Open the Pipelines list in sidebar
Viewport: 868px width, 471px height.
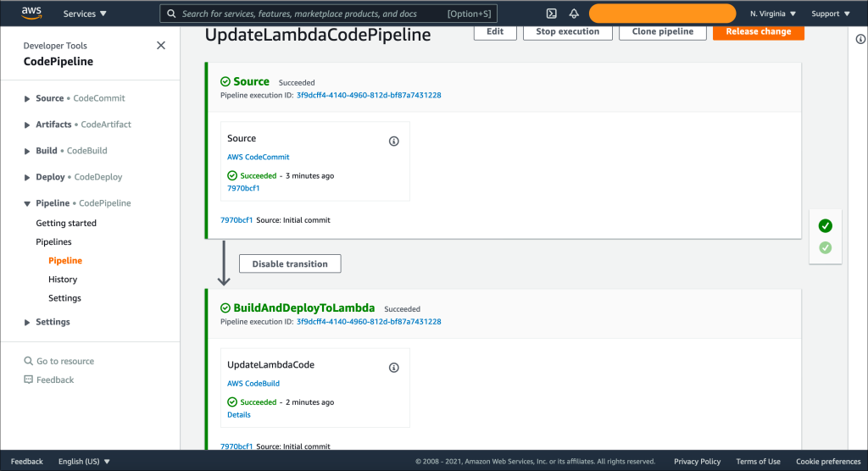coord(53,242)
